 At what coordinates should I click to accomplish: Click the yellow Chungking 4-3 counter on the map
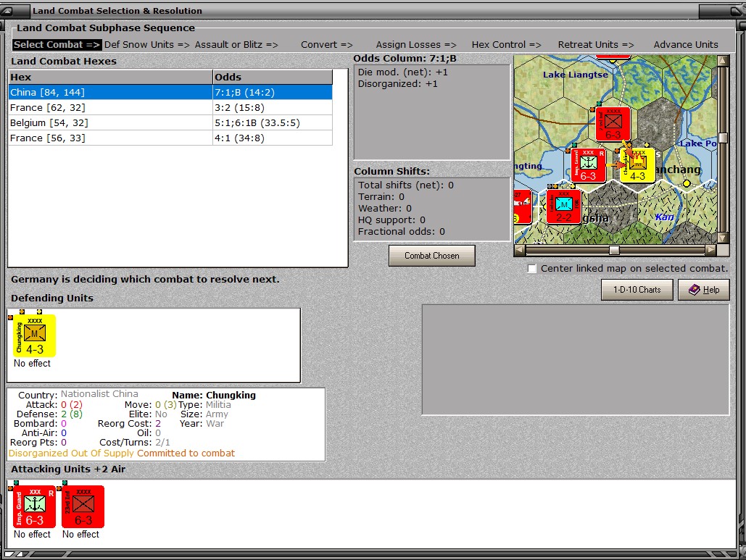pyautogui.click(x=637, y=165)
